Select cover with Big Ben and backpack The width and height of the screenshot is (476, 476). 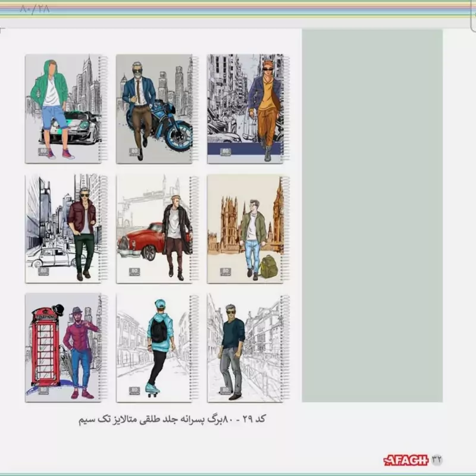tap(248, 228)
